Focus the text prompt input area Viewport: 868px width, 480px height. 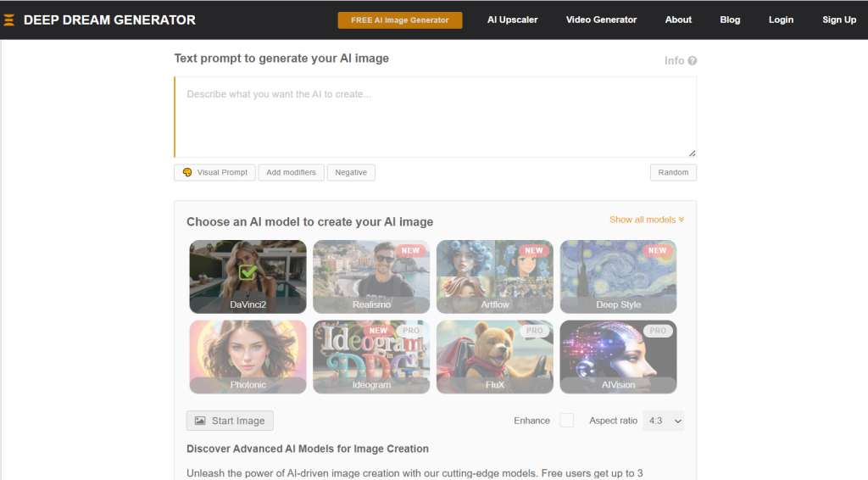pos(436,117)
